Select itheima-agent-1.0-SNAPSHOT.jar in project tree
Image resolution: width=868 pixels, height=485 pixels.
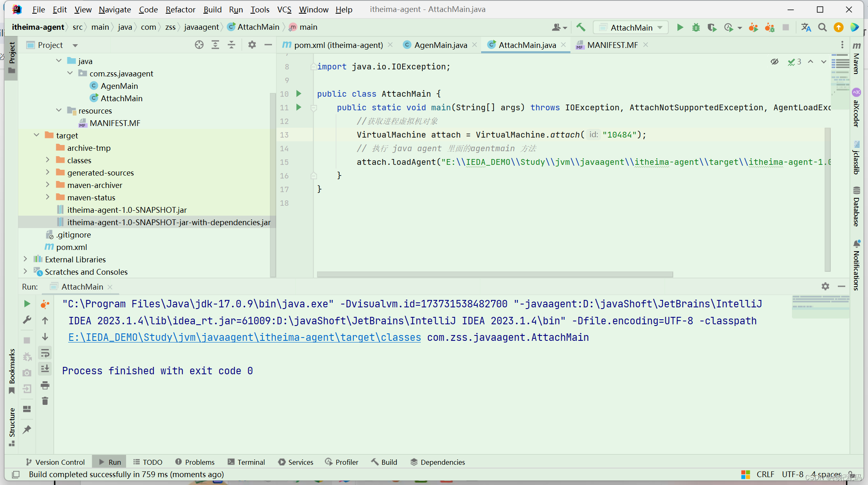tap(127, 210)
